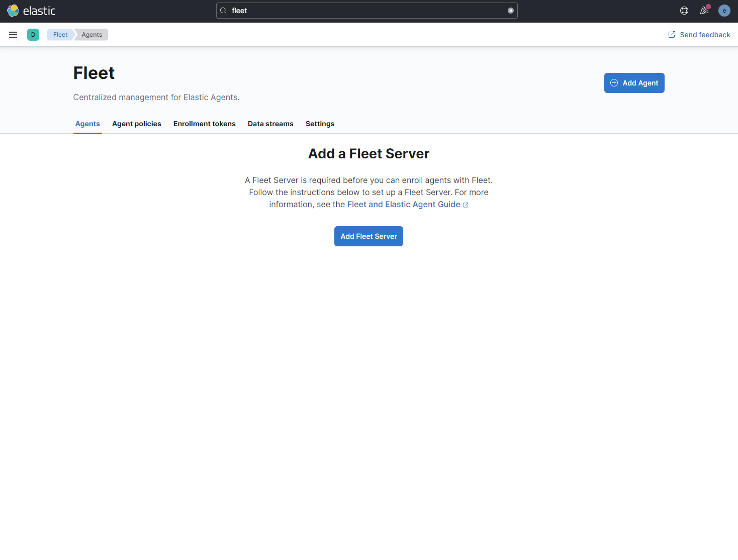Image resolution: width=738 pixels, height=560 pixels.
Task: Open the hamburger navigation menu
Action: 13,35
